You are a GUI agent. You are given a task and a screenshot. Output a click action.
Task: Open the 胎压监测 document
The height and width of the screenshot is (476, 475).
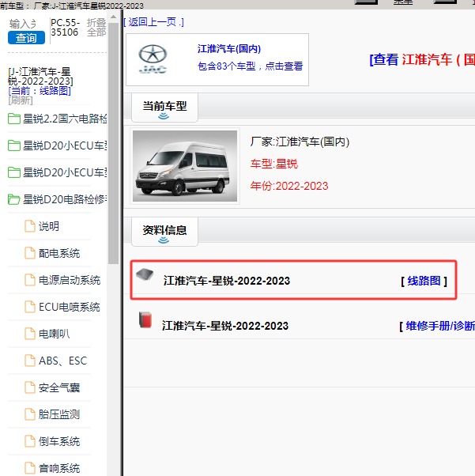click(x=52, y=414)
